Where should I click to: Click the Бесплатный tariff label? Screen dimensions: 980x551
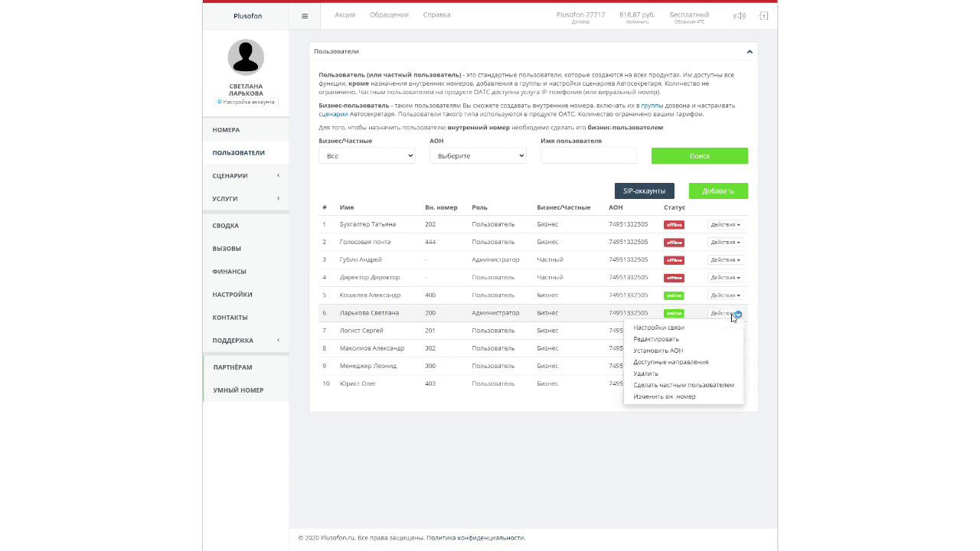tap(689, 15)
